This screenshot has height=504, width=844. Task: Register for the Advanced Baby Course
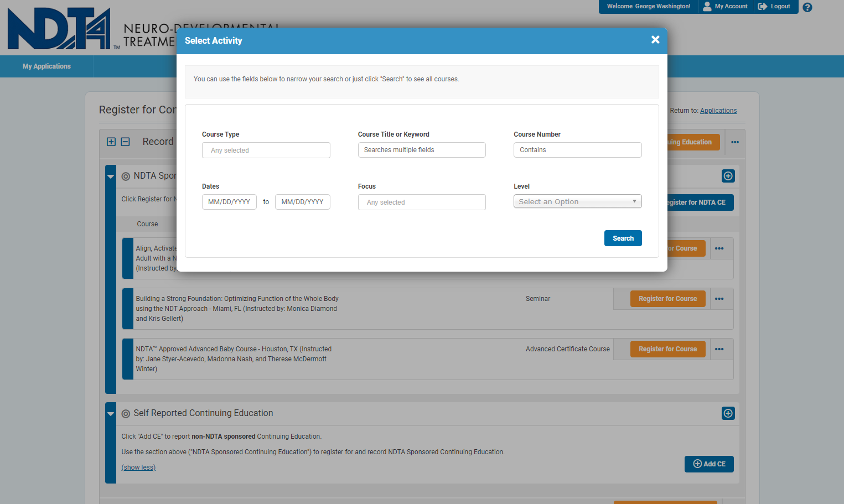point(668,349)
